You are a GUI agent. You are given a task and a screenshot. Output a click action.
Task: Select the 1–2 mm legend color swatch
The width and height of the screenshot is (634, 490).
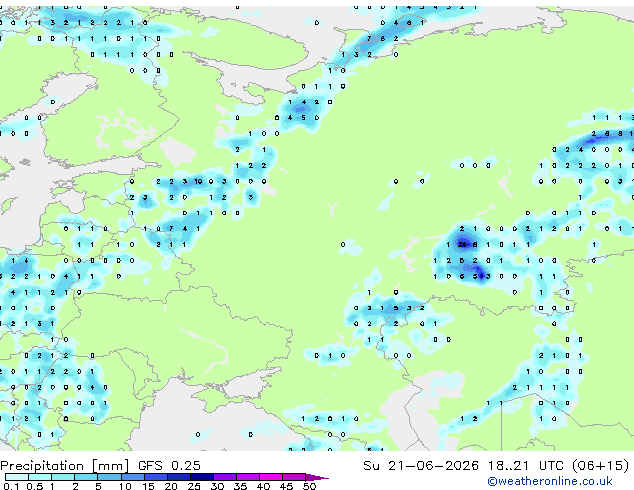pyautogui.click(x=63, y=477)
